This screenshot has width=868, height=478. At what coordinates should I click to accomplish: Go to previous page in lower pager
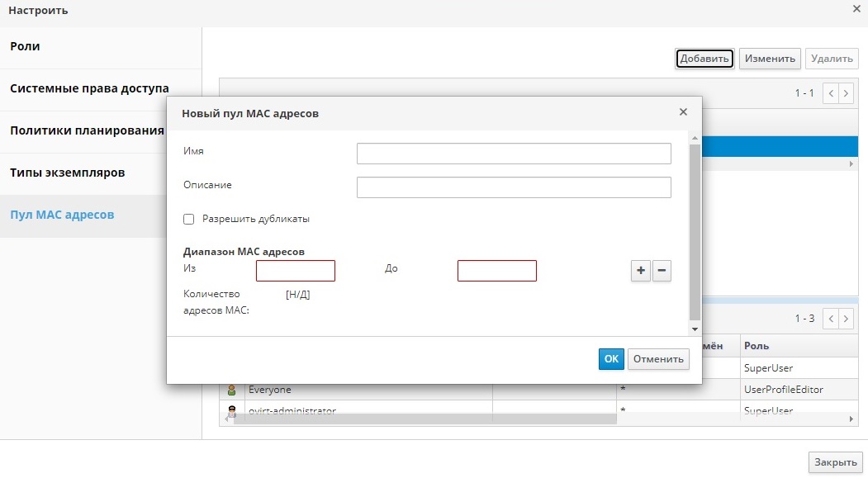point(830,318)
